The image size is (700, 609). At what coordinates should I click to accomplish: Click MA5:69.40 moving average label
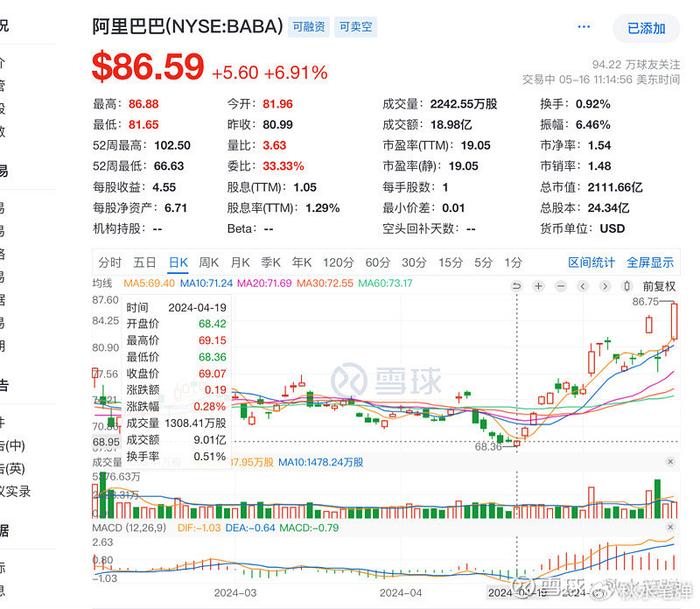(x=149, y=283)
